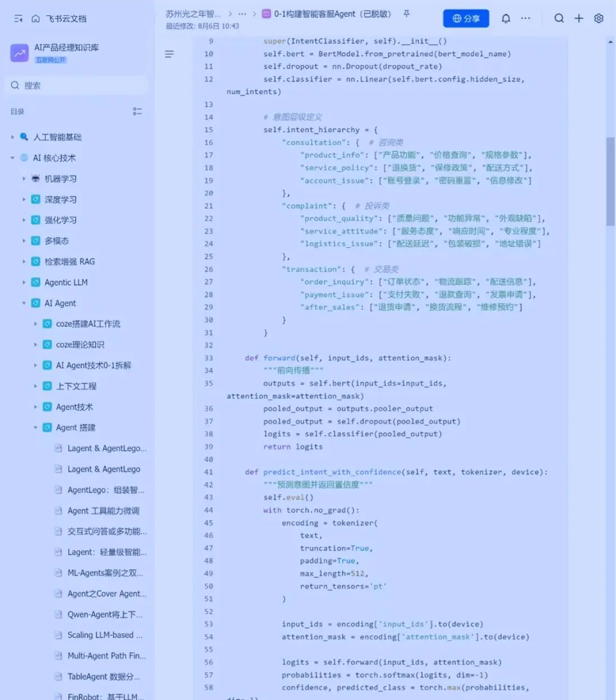Expand the 检索增强 RAG node
This screenshot has height=700, width=616.
[x=24, y=262]
